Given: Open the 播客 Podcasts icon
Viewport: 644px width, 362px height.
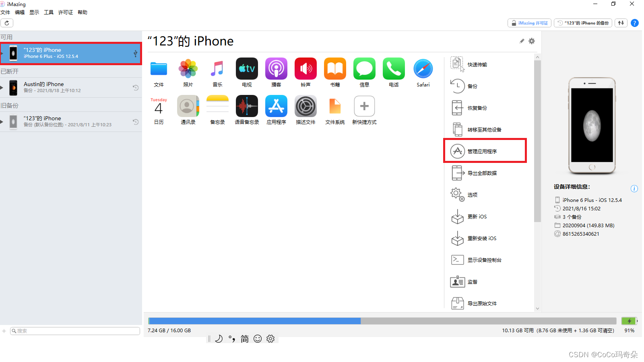Looking at the screenshot, I should pos(276,69).
